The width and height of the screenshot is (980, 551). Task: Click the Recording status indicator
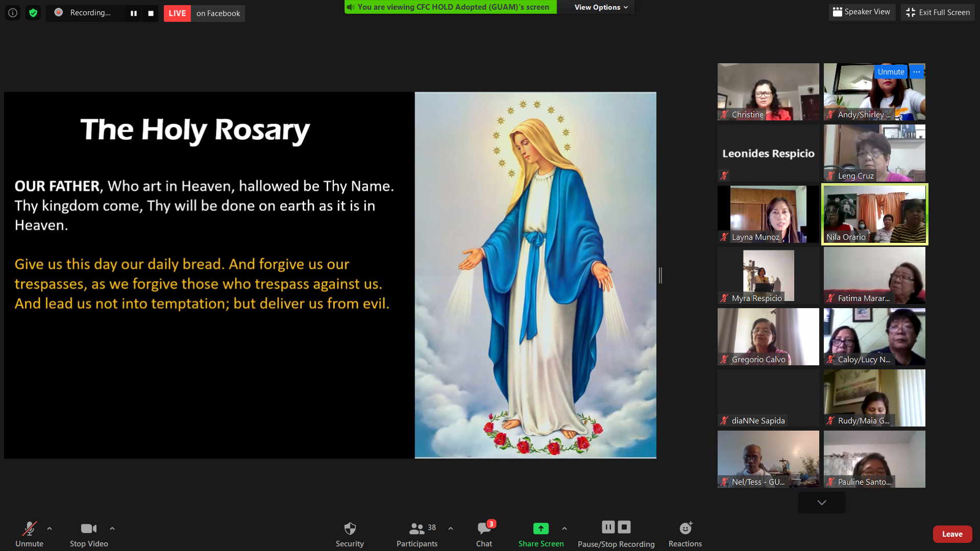[x=83, y=13]
